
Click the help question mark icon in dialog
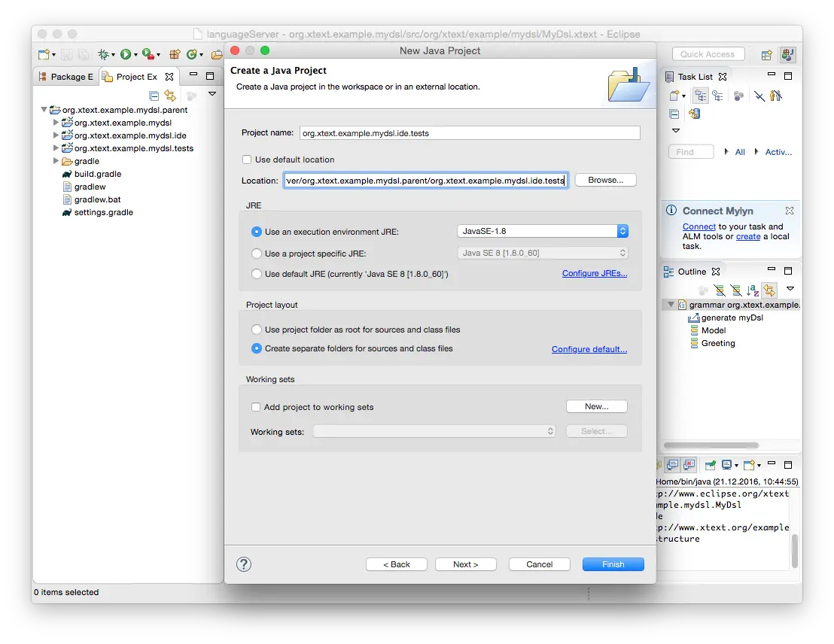[x=244, y=564]
